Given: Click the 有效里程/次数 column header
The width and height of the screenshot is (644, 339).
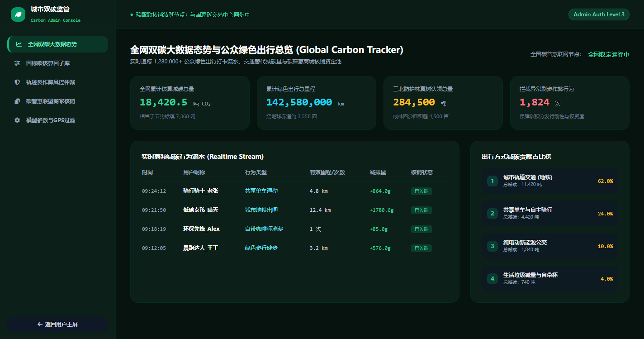Looking at the screenshot, I should pyautogui.click(x=327, y=172).
